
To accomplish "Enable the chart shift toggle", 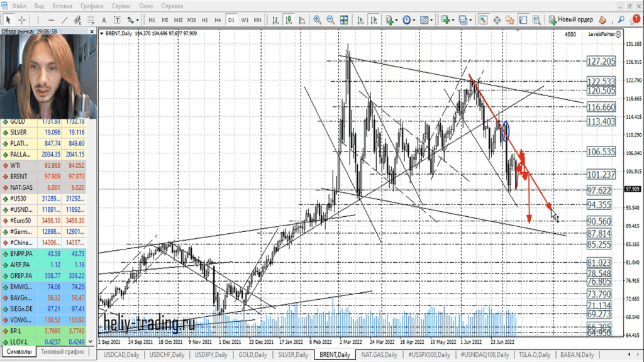I will click(x=373, y=20).
